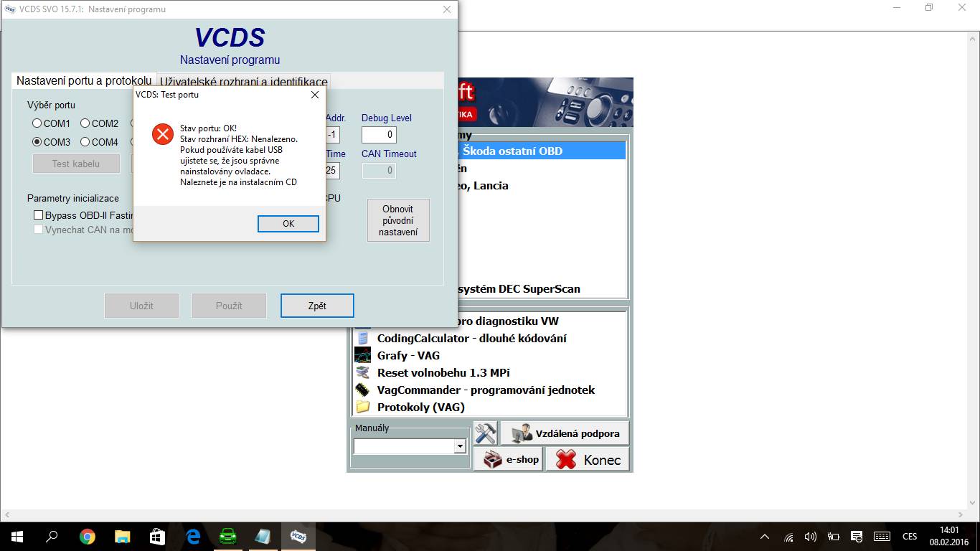Viewport: 980px width, 551px height.
Task: Switch to the green car app on taskbar
Action: click(227, 537)
